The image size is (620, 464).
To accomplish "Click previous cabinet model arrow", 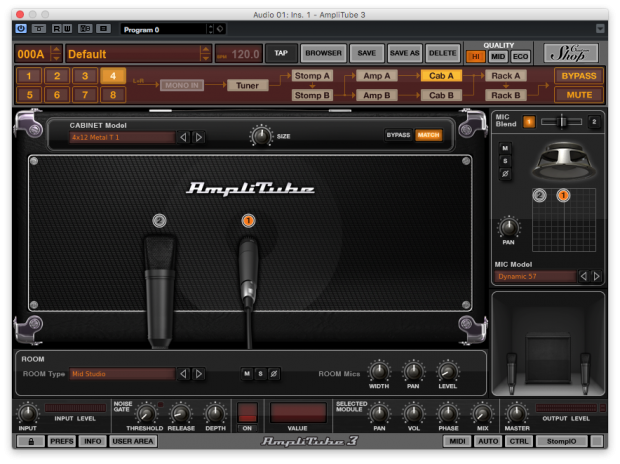I will [183, 137].
